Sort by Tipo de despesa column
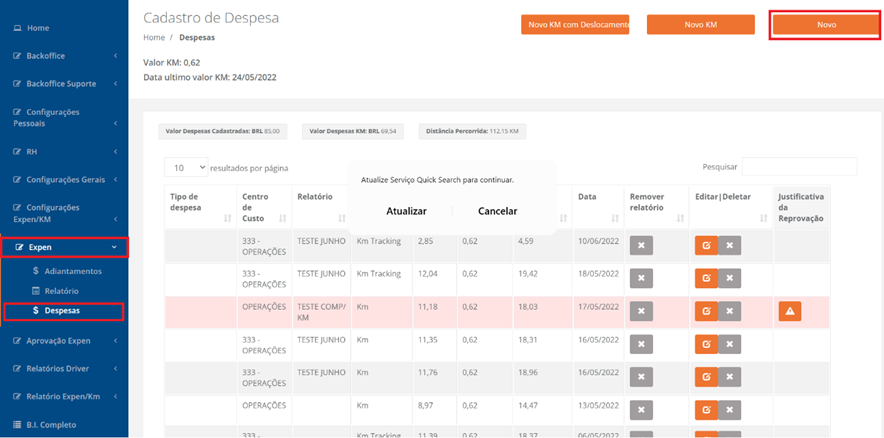Image resolution: width=884 pixels, height=438 pixels. point(200,207)
